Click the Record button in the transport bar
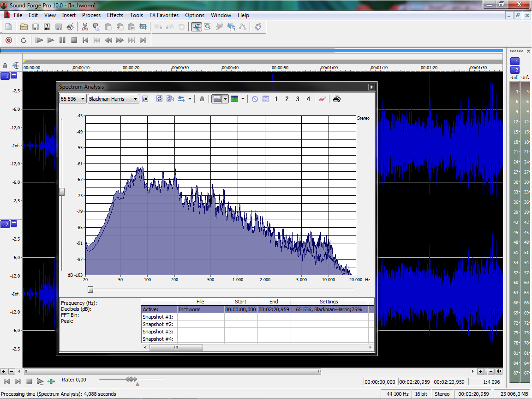 tap(9, 41)
